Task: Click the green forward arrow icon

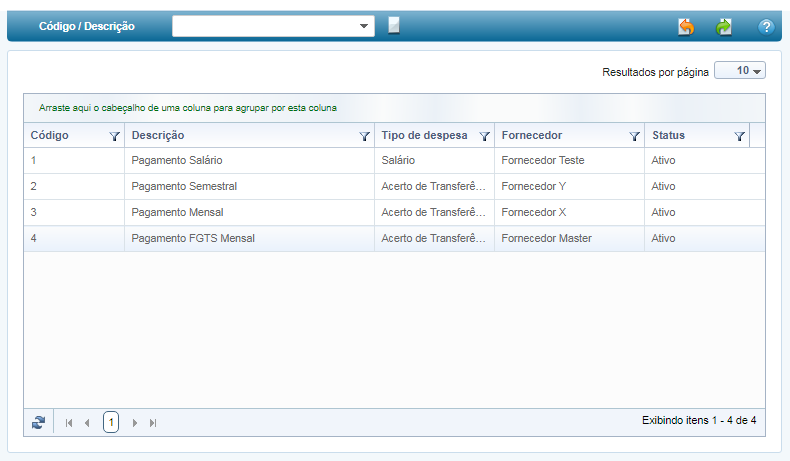Action: tap(724, 27)
